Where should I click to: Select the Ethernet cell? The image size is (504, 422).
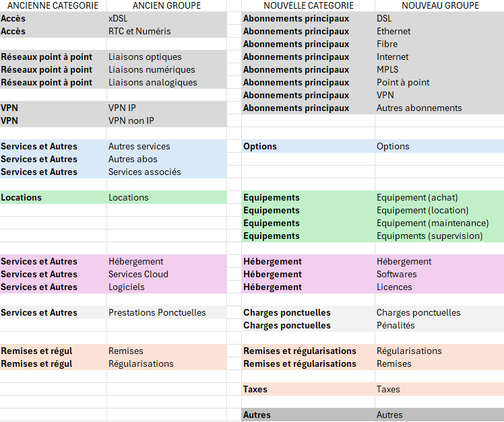393,31
